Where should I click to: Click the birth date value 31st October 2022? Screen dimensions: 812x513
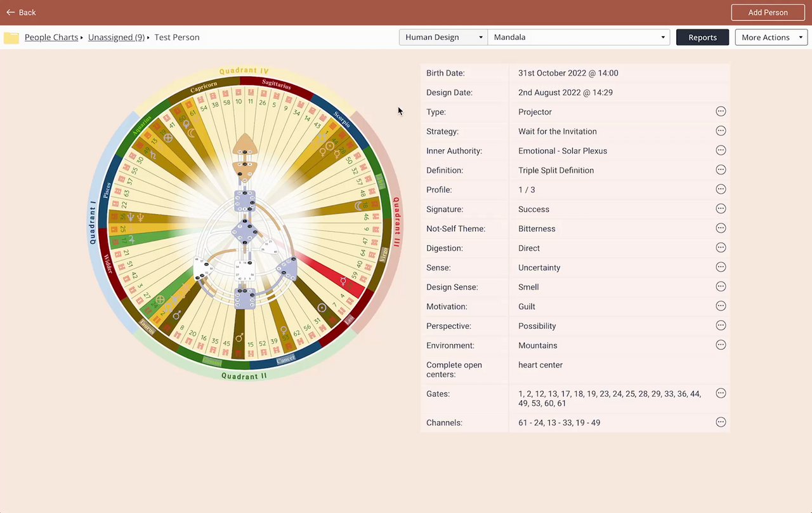tap(568, 73)
